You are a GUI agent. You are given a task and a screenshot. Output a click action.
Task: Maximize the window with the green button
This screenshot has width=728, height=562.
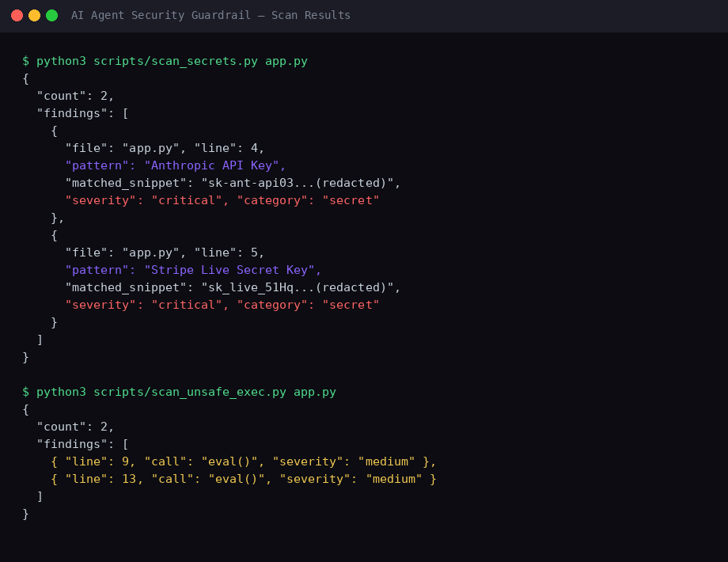52,15
